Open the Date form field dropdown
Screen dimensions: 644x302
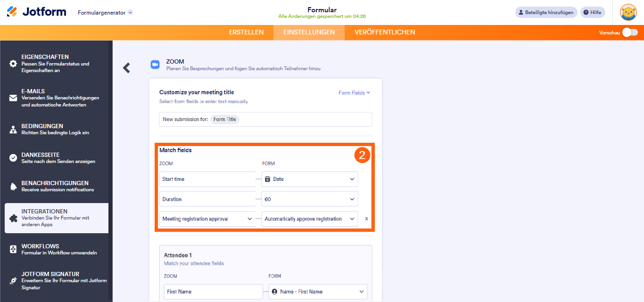pyautogui.click(x=310, y=179)
